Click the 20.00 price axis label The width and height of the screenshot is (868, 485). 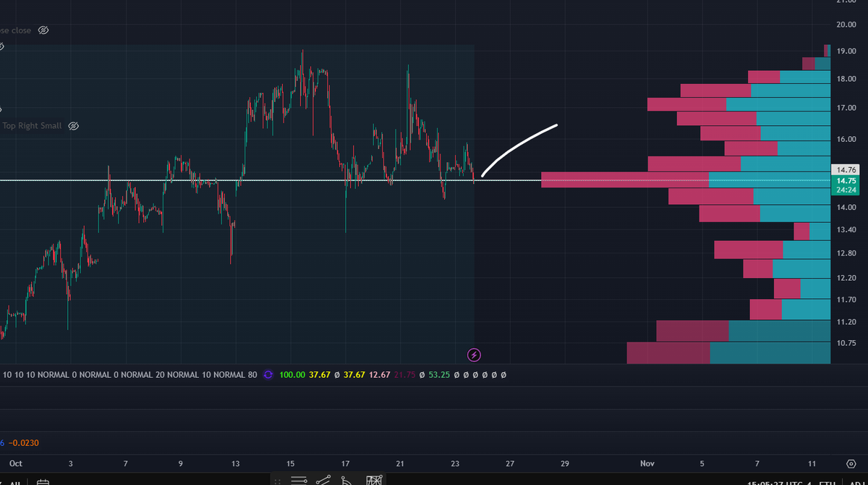(x=846, y=25)
